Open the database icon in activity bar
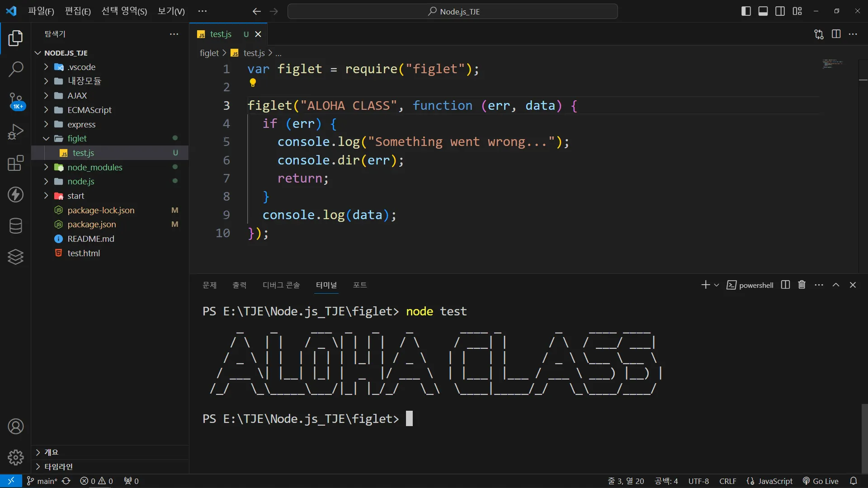 coord(16,225)
